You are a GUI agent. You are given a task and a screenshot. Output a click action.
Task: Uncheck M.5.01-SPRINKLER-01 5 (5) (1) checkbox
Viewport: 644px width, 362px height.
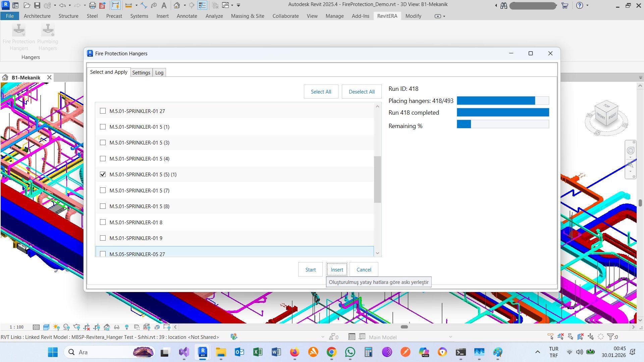click(x=103, y=174)
